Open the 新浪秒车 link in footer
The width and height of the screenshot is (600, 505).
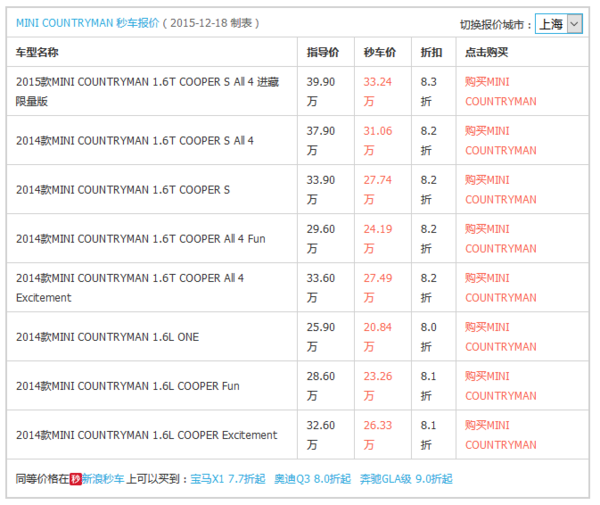[103, 479]
